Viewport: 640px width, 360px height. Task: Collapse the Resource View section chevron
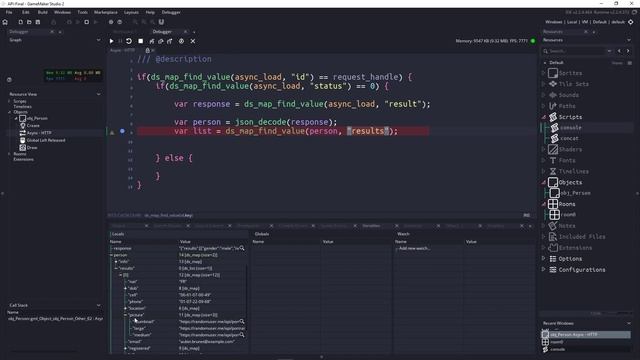click(x=98, y=94)
